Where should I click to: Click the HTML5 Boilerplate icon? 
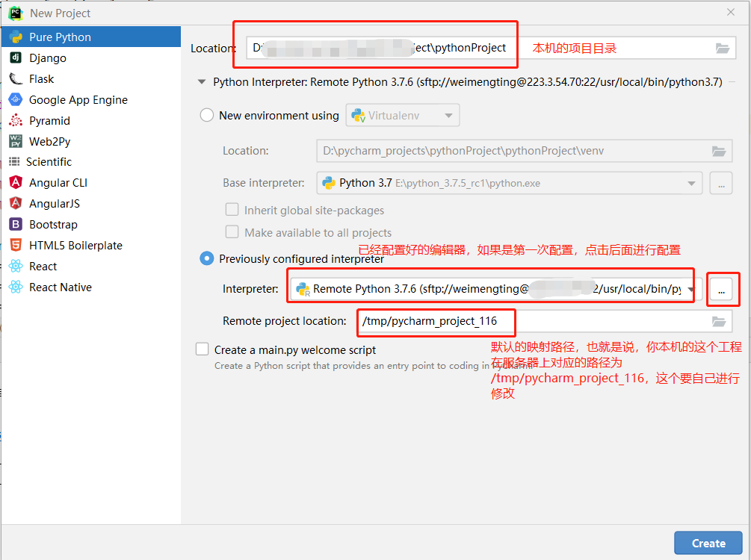[x=16, y=245]
